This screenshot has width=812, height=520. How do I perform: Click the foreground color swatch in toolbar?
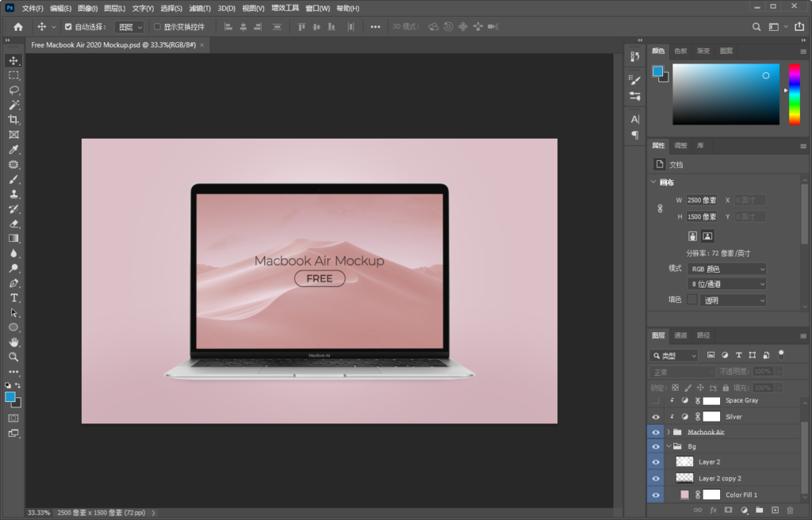tap(10, 397)
